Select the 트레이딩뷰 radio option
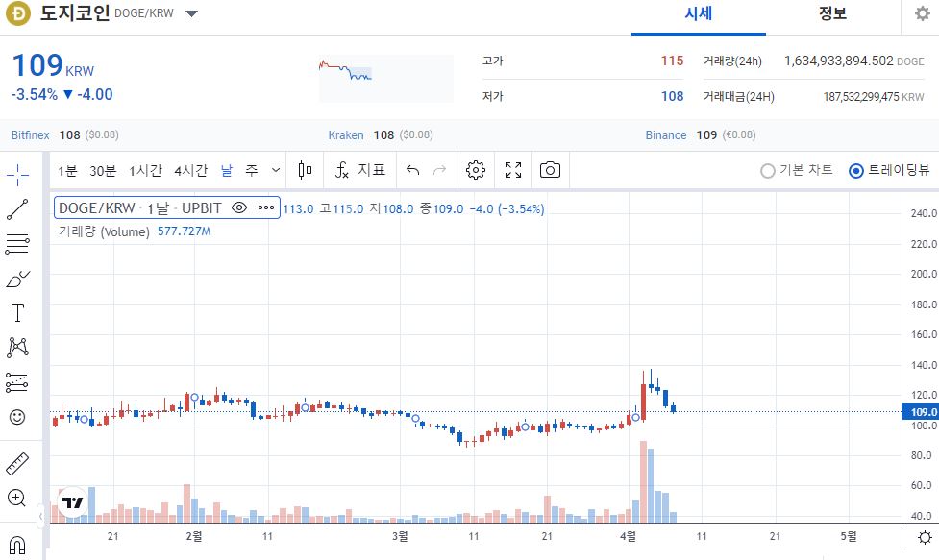This screenshot has height=560, width=939. coord(889,171)
